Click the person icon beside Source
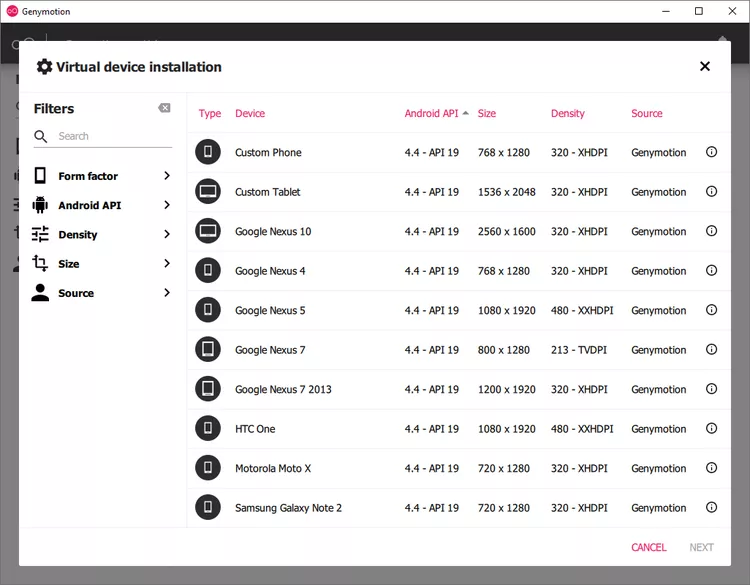The width and height of the screenshot is (750, 585). pyautogui.click(x=40, y=292)
